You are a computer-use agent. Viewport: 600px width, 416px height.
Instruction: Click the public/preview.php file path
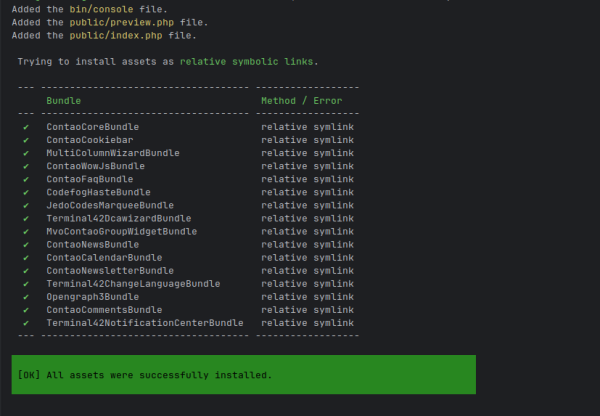pos(122,22)
